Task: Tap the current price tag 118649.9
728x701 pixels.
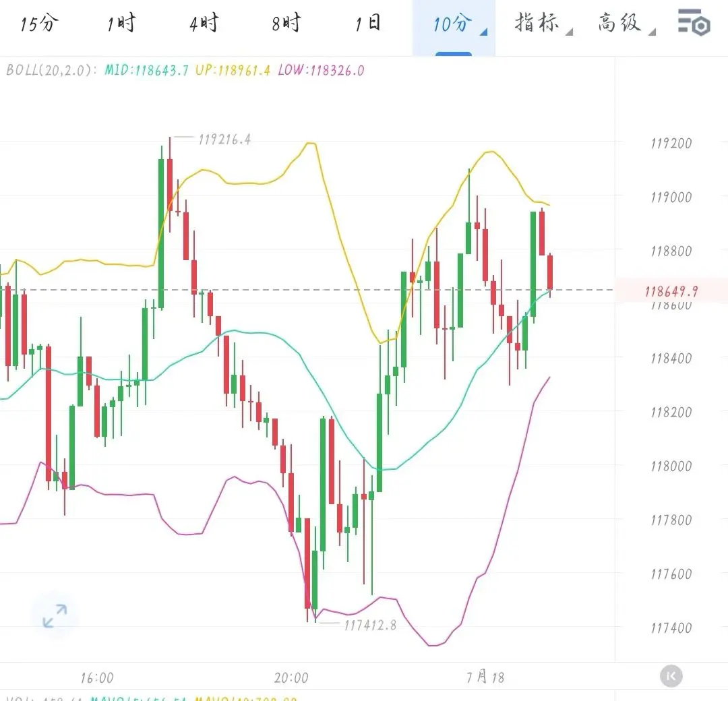Action: point(671,292)
